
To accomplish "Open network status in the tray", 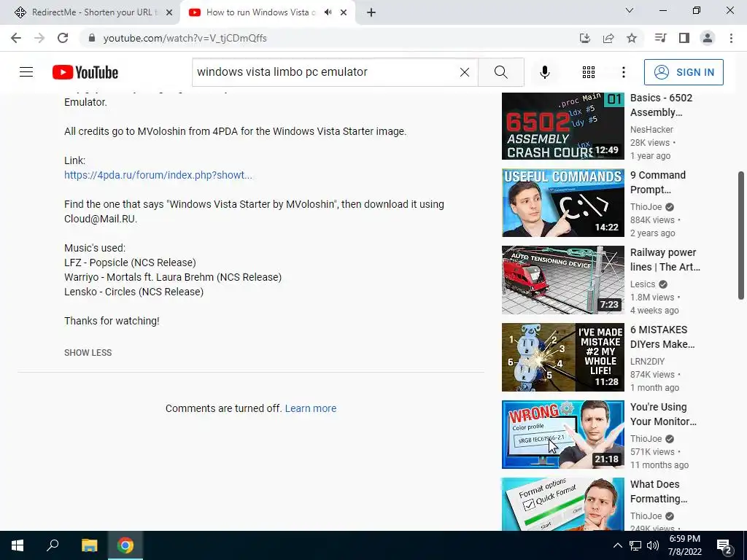I will click(635, 545).
